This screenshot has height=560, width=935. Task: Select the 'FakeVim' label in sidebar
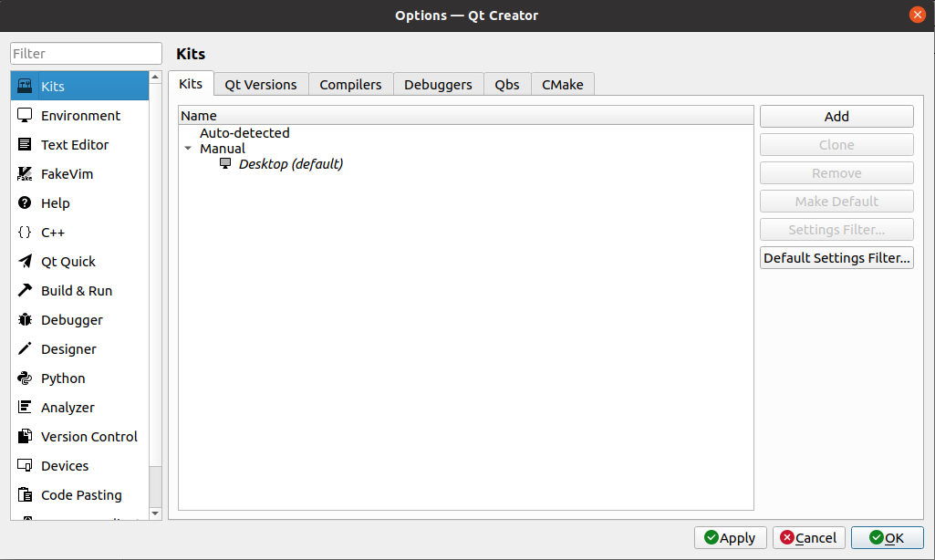(67, 173)
